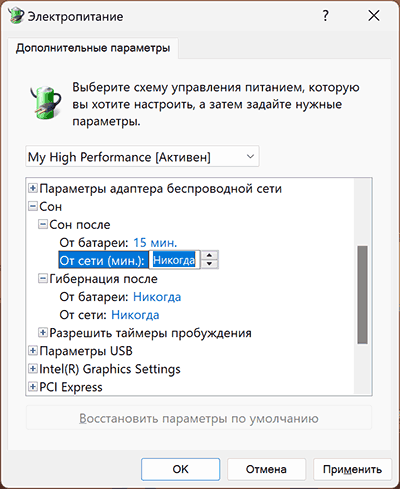Select the Дополнительные параметры tab

point(93,48)
